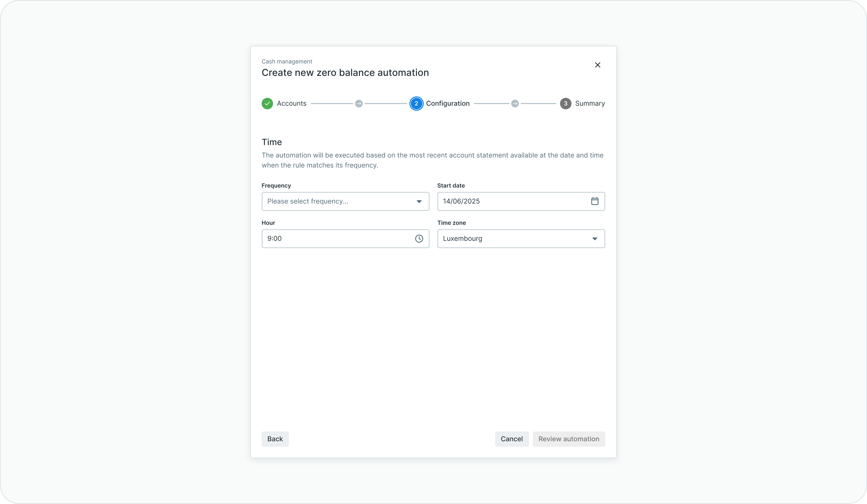The image size is (867, 504).
Task: Open the calendar picker icon in Start date
Action: point(595,201)
